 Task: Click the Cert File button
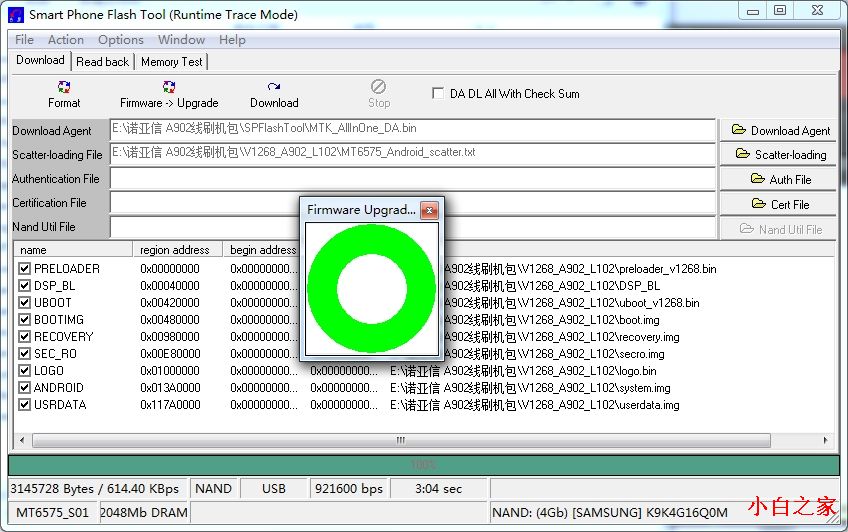click(x=778, y=204)
